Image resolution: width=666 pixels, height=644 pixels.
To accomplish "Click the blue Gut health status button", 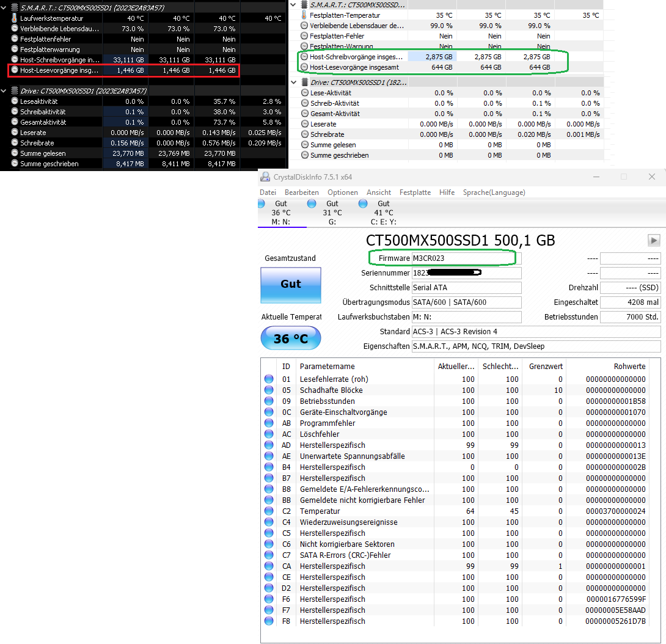I will (x=290, y=285).
